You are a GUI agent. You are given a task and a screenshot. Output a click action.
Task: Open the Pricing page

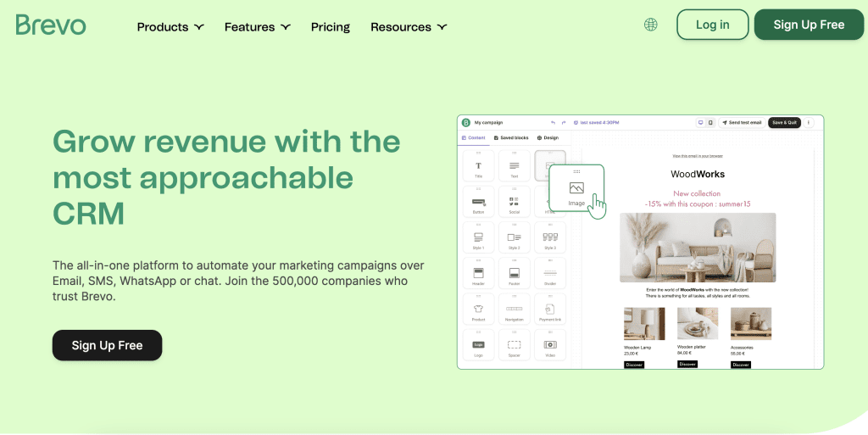point(331,26)
